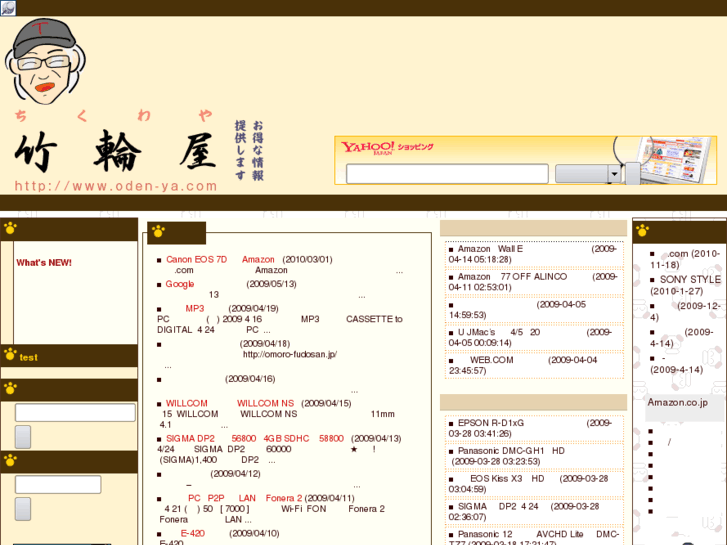Select the .com (2010-11-18) entry
The image size is (727, 545).
685,259
